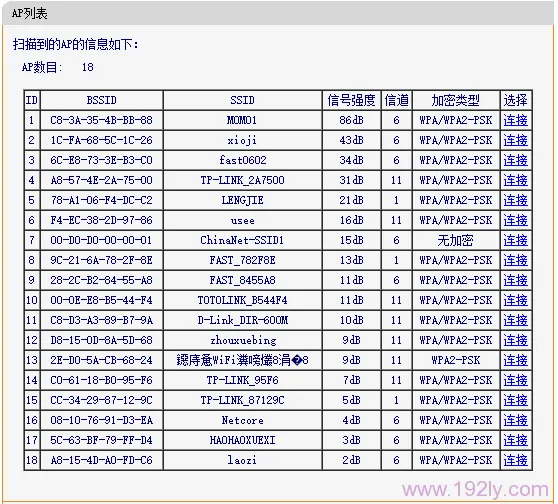Connect to the laozi network
Screen dimensions: 558x504
pos(515,460)
